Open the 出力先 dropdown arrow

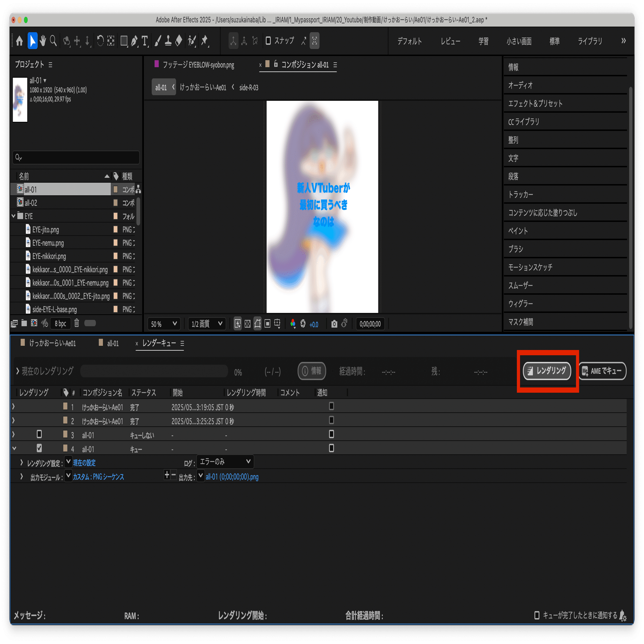click(x=201, y=476)
